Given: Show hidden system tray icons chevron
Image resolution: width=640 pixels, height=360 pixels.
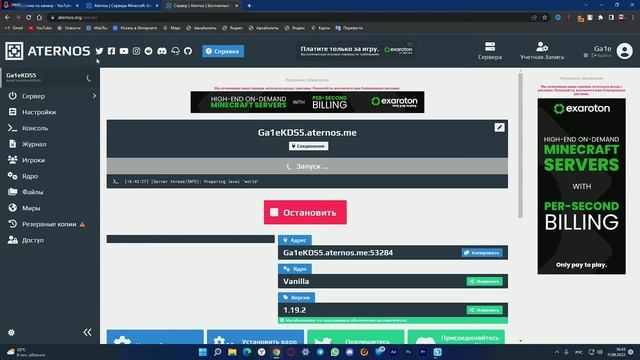Looking at the screenshot, I should 556,352.
